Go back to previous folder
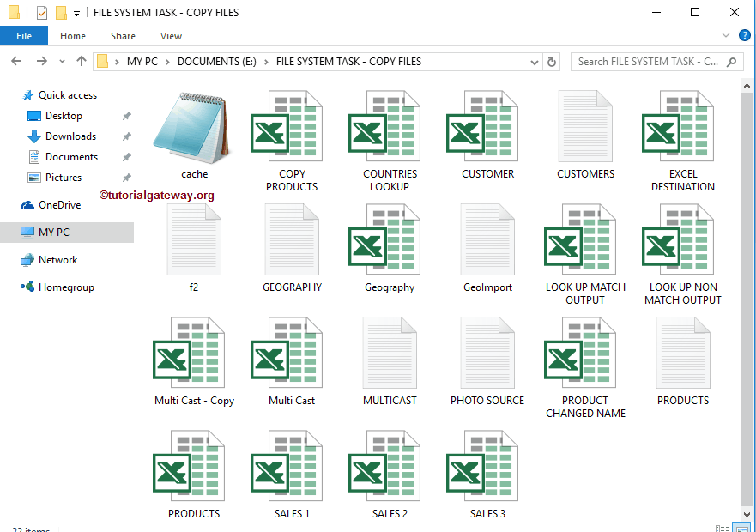Viewport: 756px width, 532px height. point(16,61)
